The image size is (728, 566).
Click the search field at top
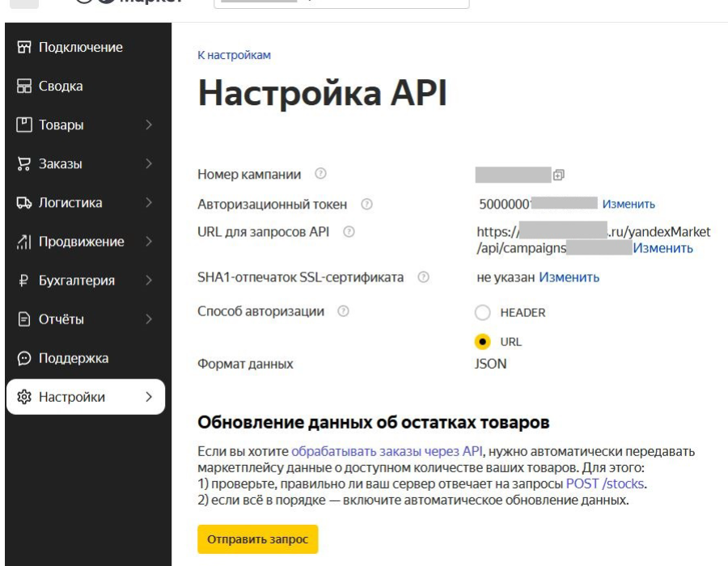[341, 2]
